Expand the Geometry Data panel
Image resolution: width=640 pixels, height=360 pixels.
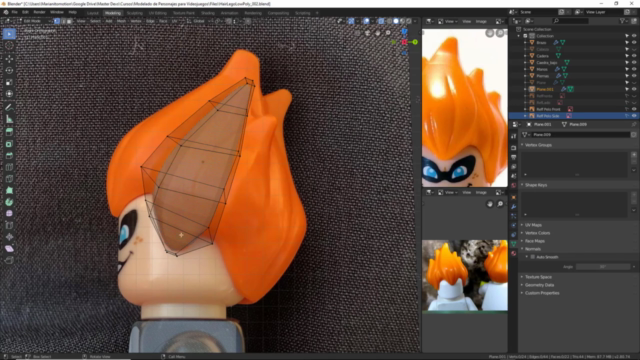click(x=522, y=285)
